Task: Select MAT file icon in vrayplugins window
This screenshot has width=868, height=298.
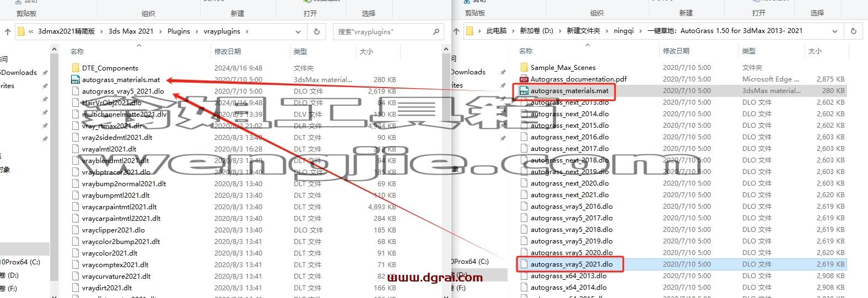Action: 76,79
